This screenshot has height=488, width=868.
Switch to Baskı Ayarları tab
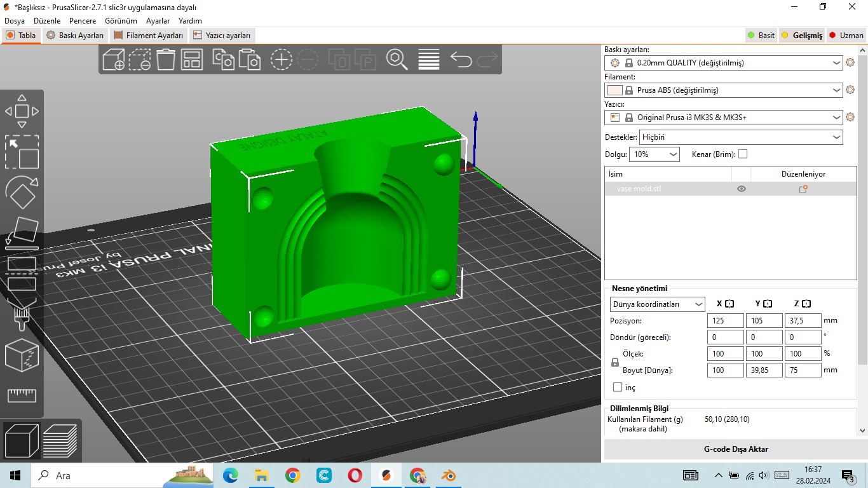pos(75,36)
